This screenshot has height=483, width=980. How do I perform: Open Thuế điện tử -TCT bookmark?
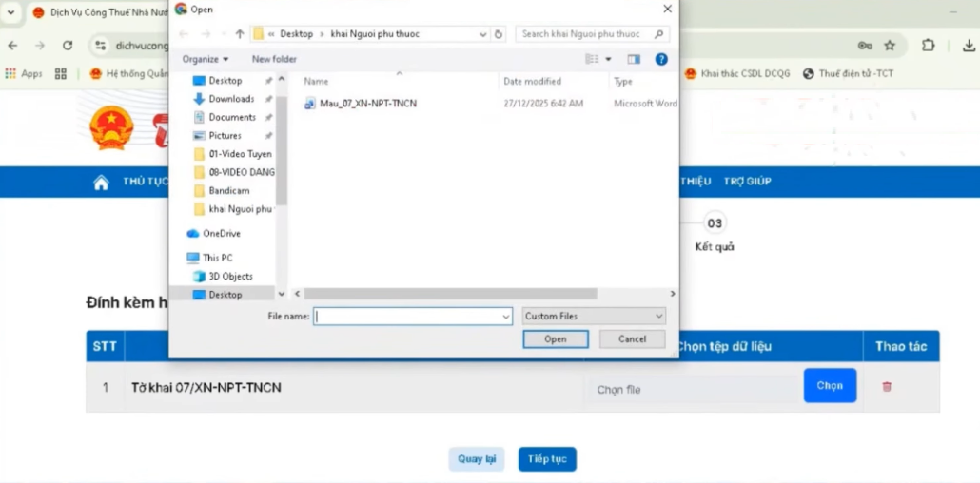coord(848,74)
